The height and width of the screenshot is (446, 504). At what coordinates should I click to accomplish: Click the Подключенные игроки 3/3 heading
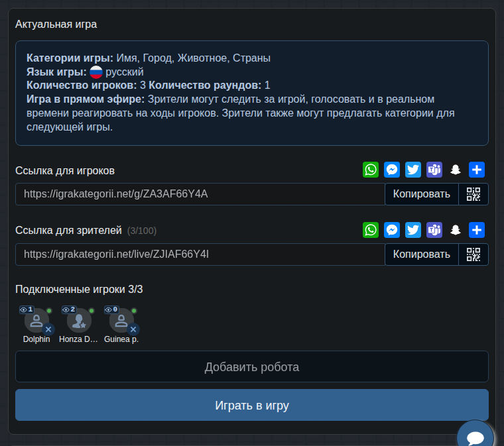pos(79,290)
